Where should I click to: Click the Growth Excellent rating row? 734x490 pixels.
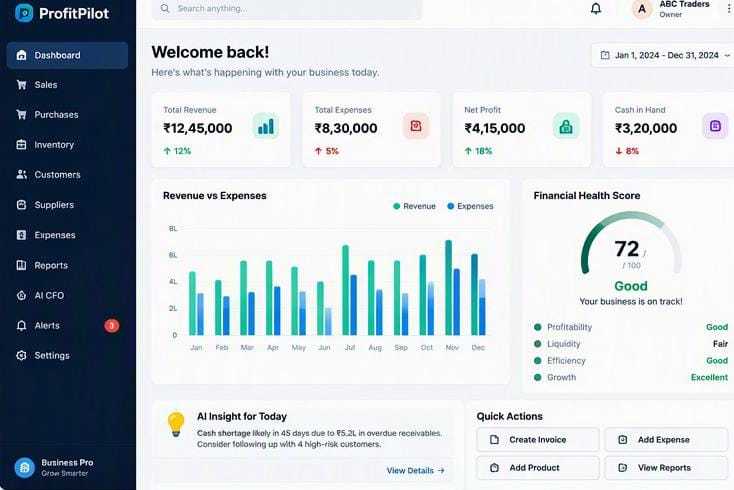click(x=631, y=377)
